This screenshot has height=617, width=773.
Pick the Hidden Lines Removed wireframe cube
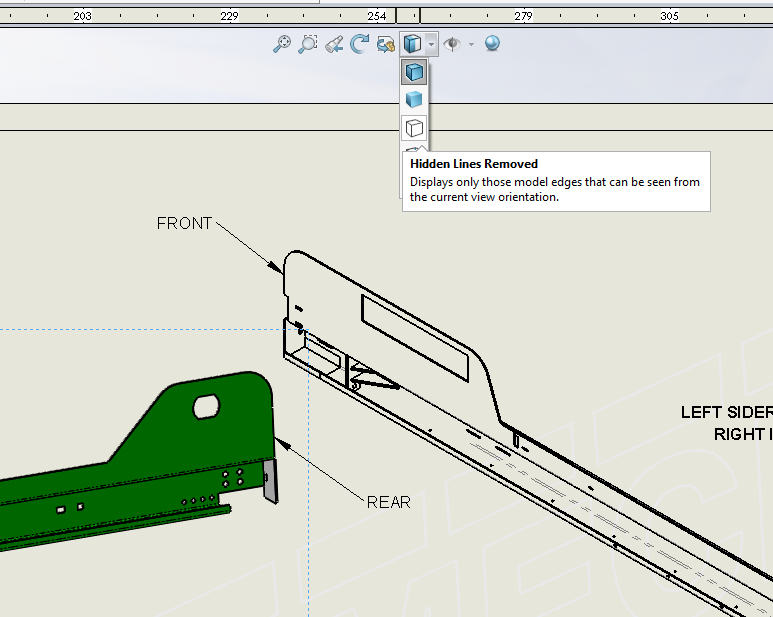414,128
